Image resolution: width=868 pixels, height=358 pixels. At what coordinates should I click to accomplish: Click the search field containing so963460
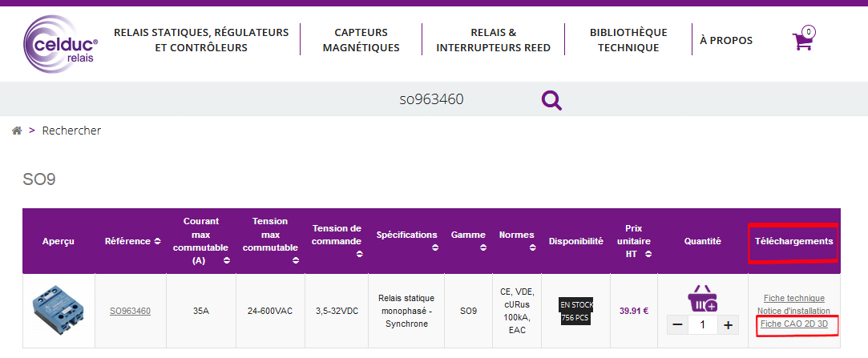click(432, 99)
